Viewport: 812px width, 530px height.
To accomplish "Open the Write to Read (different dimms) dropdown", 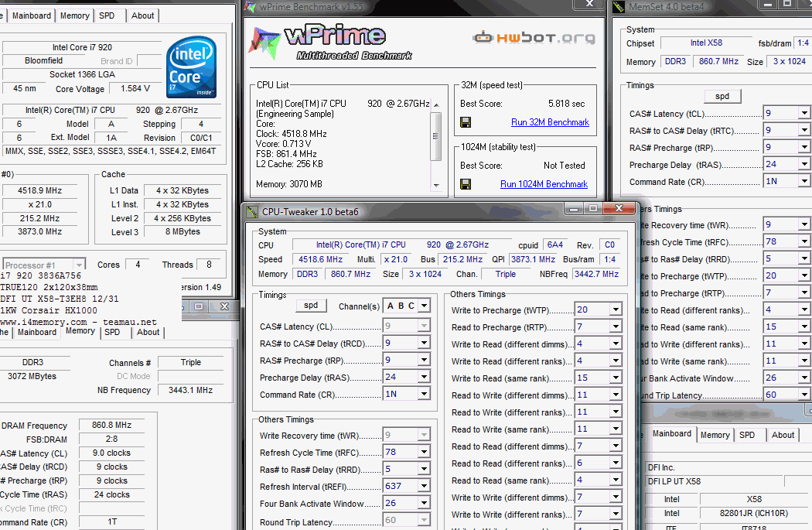I will pyautogui.click(x=616, y=344).
